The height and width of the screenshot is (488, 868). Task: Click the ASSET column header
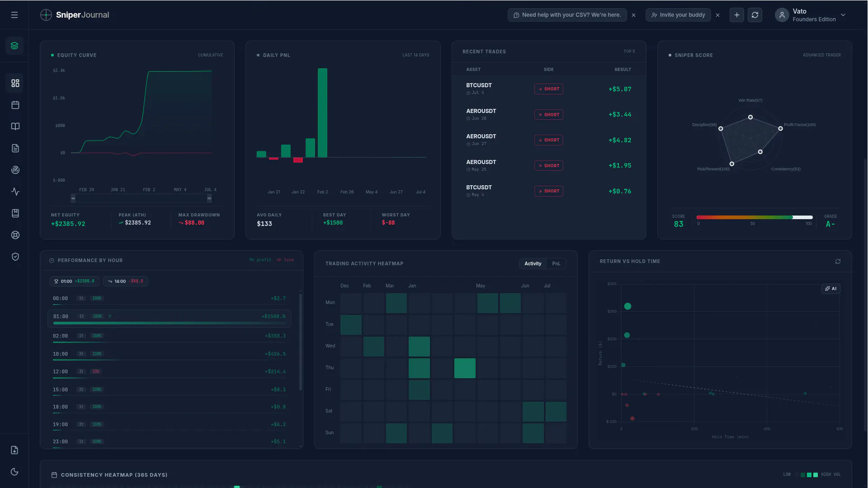coord(473,70)
